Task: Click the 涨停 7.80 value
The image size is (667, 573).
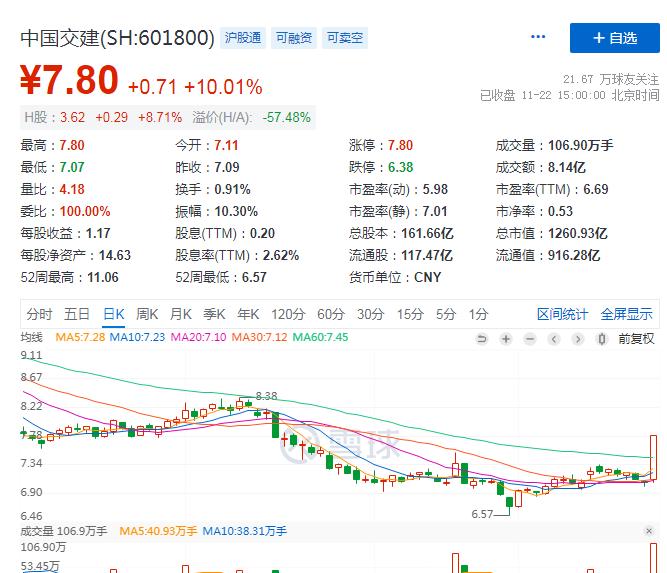Action: tap(400, 145)
